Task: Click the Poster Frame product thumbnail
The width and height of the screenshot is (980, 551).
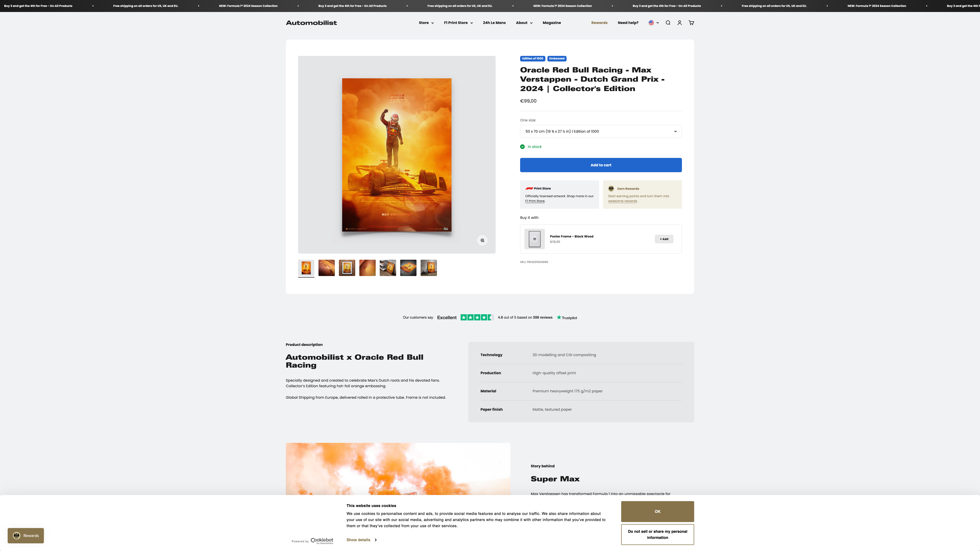Action: [535, 239]
